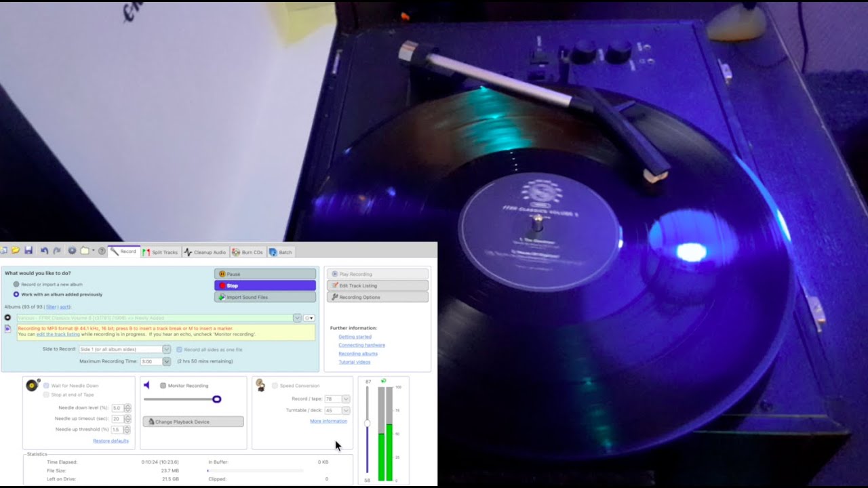This screenshot has width=868, height=488.
Task: Open the Tutorial videos link
Action: (x=355, y=362)
